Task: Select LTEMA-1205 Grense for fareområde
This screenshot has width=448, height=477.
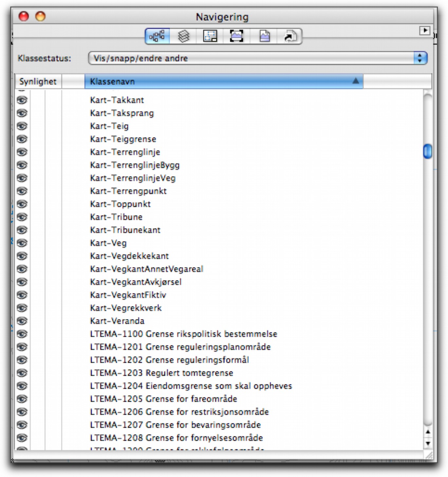Action: 163,399
